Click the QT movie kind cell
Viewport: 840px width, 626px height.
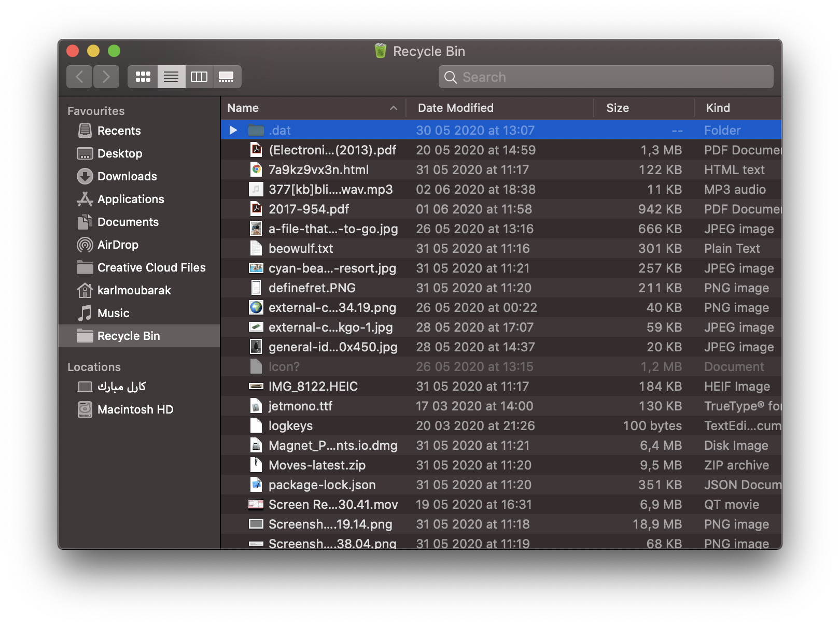coord(732,504)
